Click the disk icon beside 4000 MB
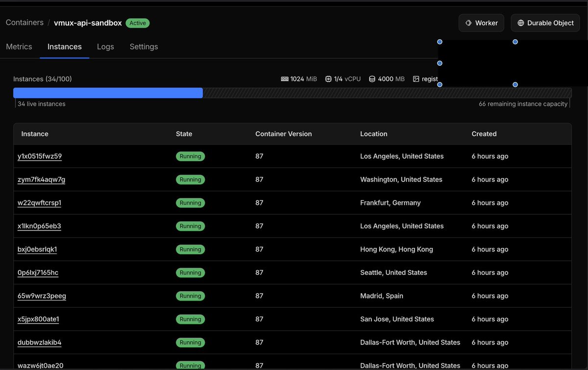588x370 pixels. tap(372, 79)
